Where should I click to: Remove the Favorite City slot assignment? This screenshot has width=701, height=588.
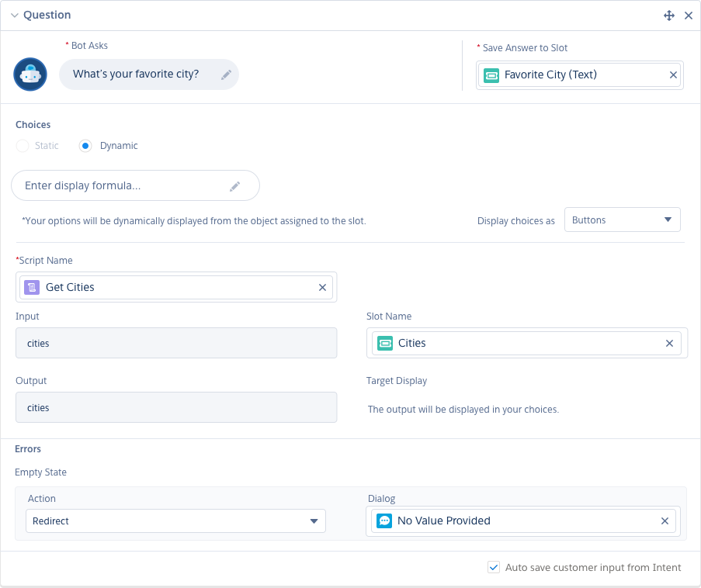pyautogui.click(x=673, y=74)
